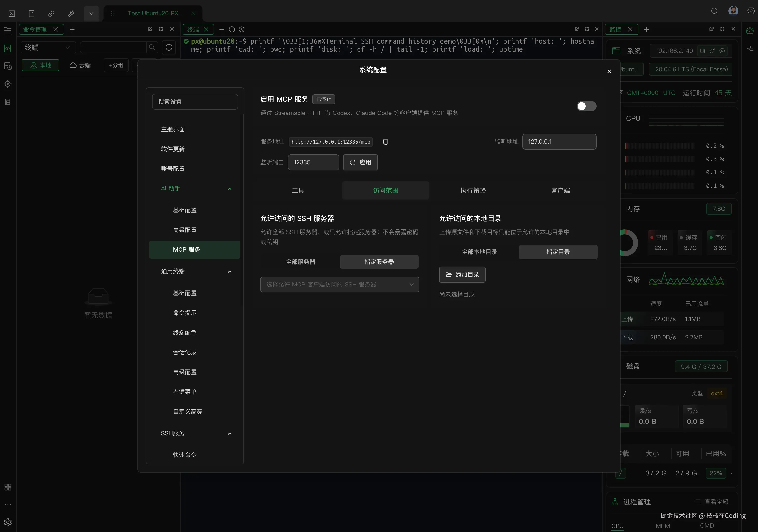Switch to the 客户端 tab
758x532 pixels.
tap(560, 190)
